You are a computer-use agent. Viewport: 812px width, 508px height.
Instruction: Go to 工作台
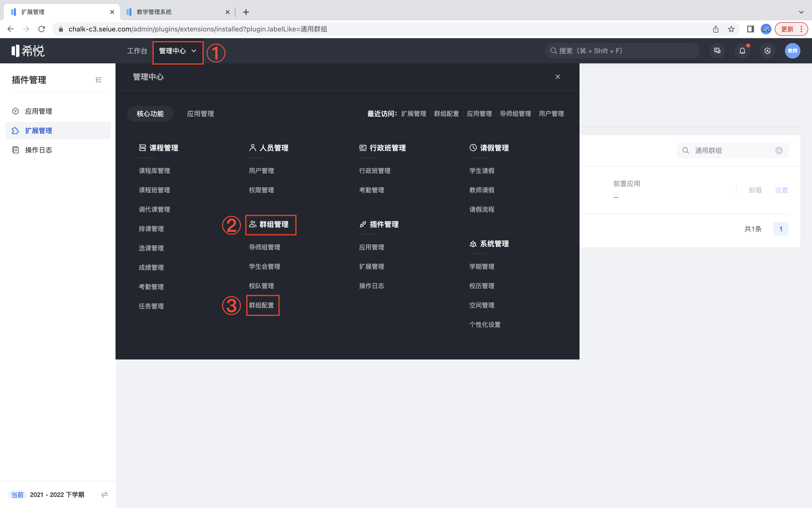tap(137, 51)
